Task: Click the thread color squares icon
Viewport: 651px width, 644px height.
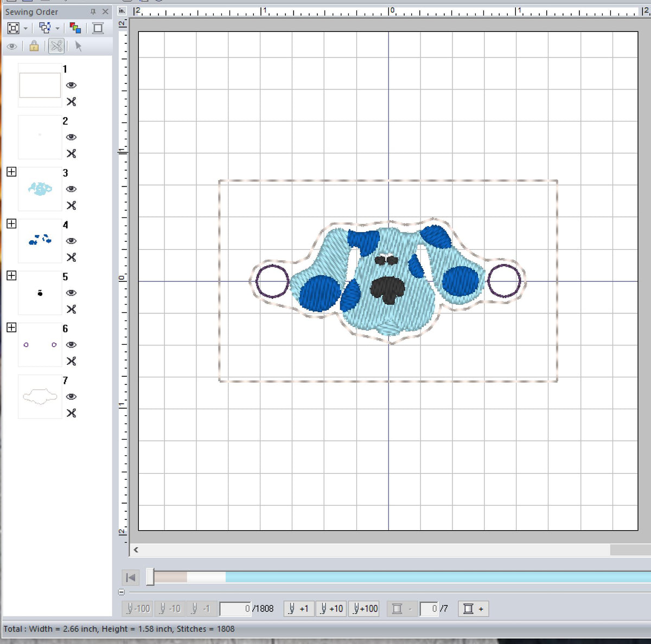Action: [x=75, y=28]
